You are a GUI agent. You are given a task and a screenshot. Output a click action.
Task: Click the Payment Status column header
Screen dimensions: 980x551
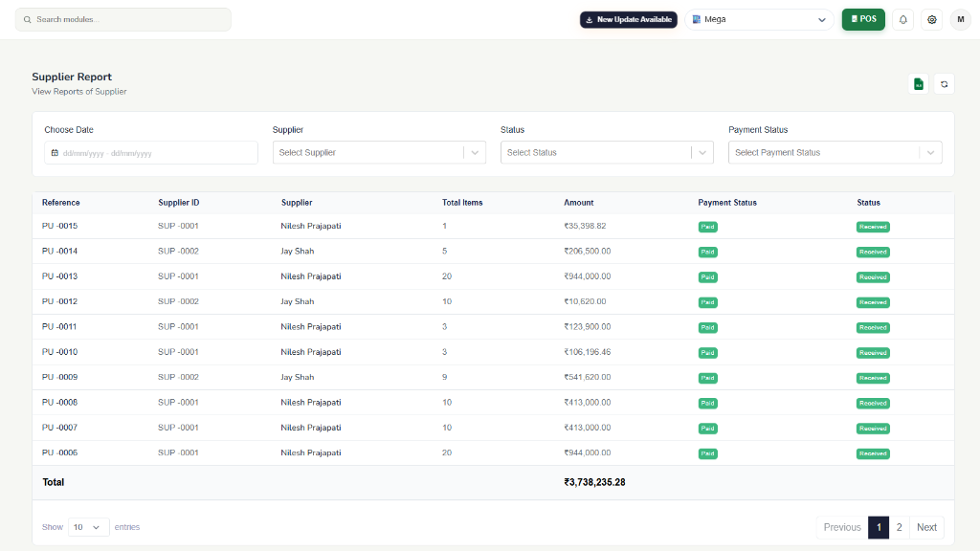pyautogui.click(x=727, y=203)
